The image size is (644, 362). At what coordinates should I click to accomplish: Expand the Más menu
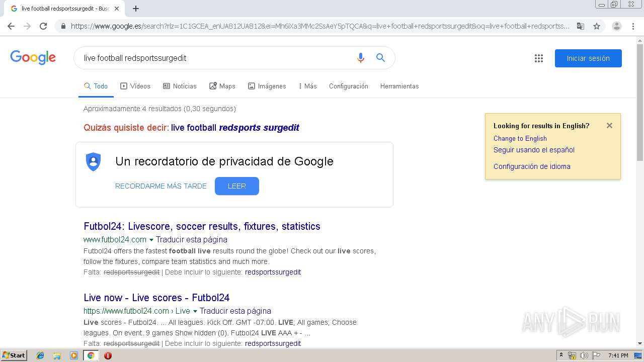307,86
